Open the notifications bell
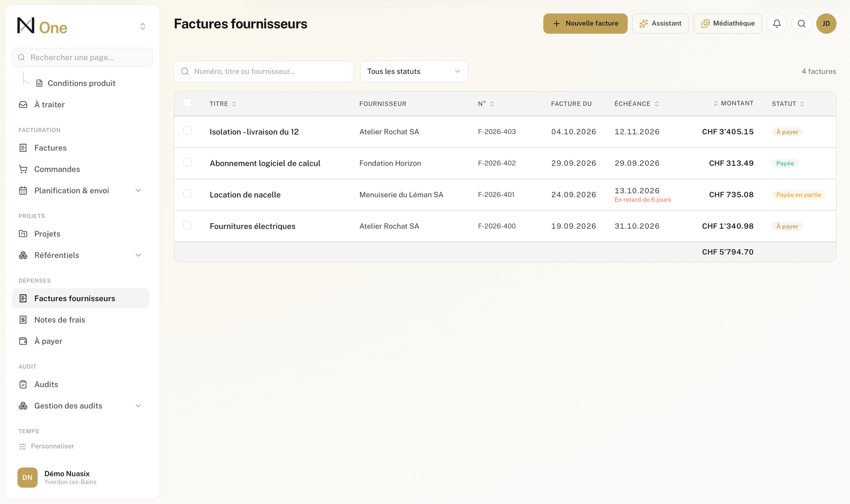The height and width of the screenshot is (504, 850). (777, 24)
